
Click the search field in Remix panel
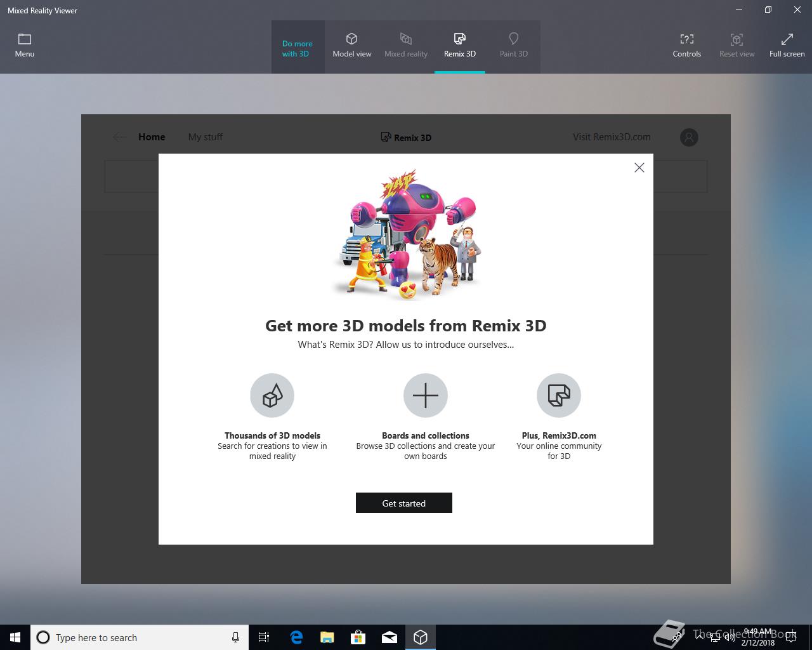tap(406, 176)
